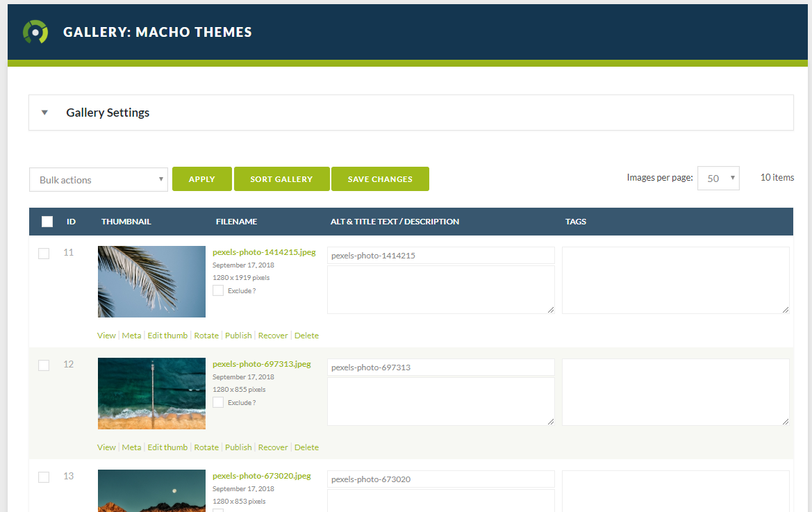The image size is (812, 512).
Task: Click the description box for image 11
Action: (x=441, y=290)
